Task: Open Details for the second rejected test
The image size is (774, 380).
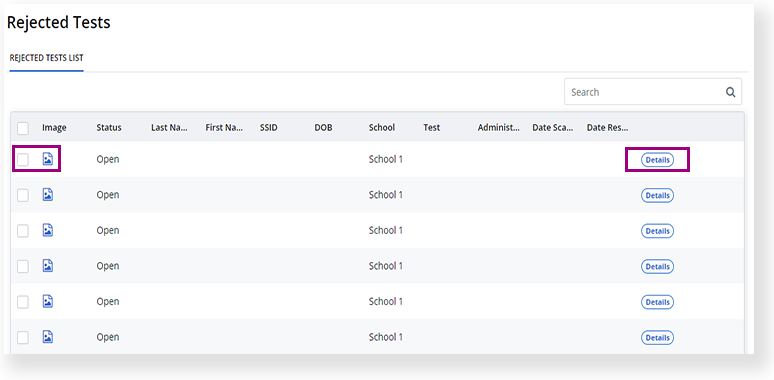Action: (658, 195)
